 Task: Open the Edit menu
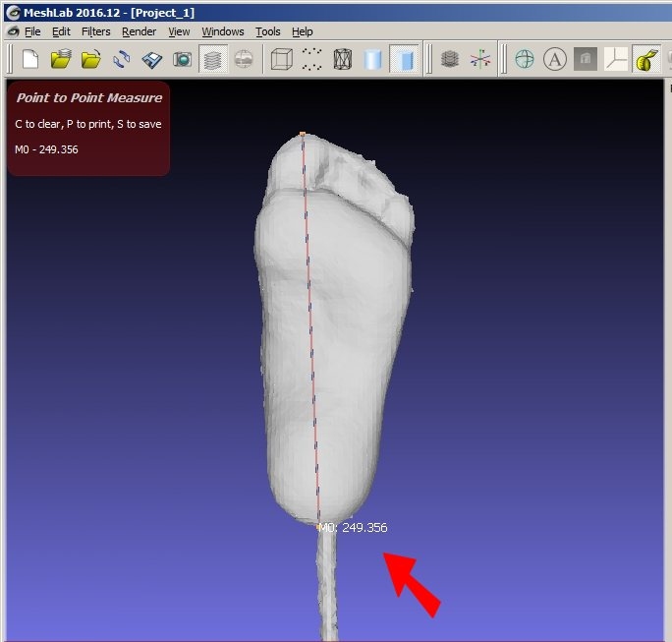pyautogui.click(x=61, y=31)
